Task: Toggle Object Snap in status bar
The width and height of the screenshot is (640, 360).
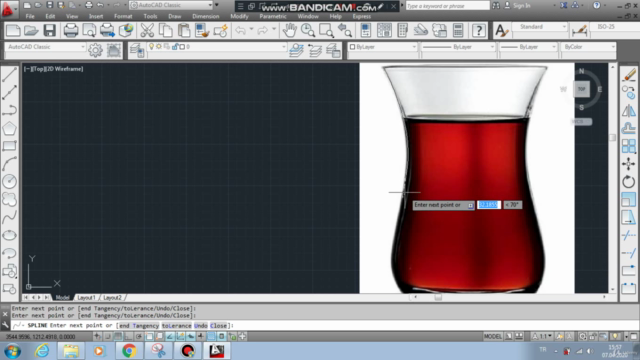Action: click(149, 336)
